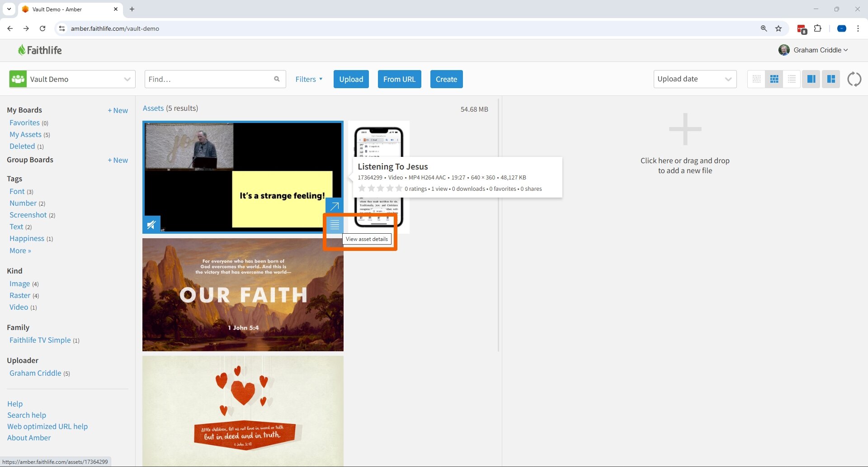Viewport: 868px width, 467px height.
Task: Switch to medium grid thumbnail view
Action: (774, 79)
